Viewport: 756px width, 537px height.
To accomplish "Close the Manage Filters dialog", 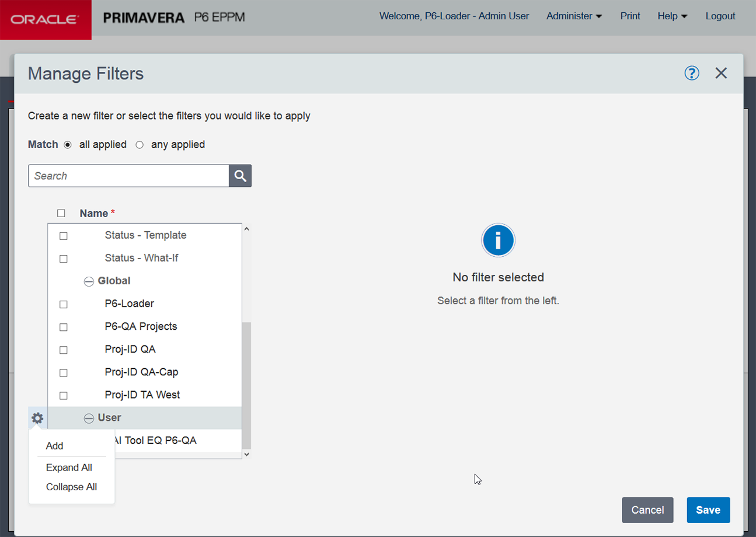I will tap(721, 73).
